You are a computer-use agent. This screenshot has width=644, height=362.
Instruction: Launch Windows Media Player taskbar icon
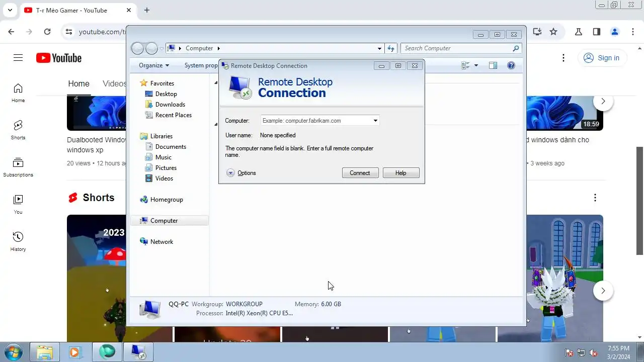point(75,352)
